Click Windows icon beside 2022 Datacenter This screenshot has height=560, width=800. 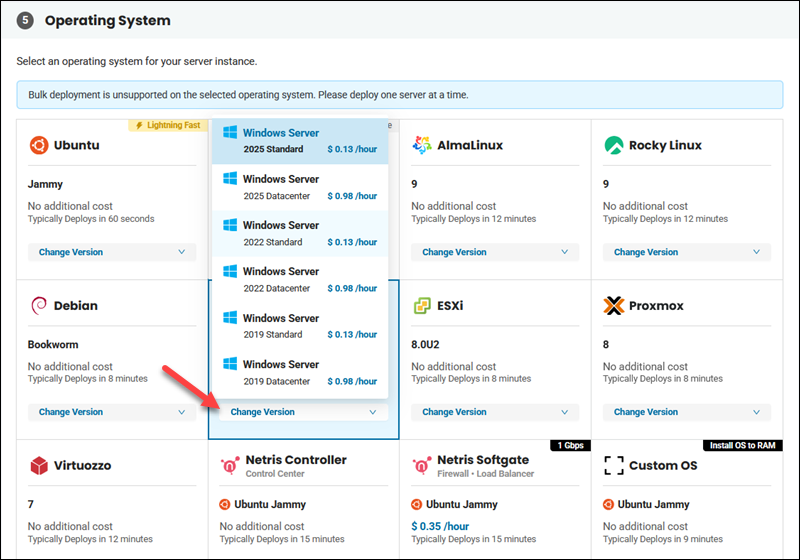230,271
